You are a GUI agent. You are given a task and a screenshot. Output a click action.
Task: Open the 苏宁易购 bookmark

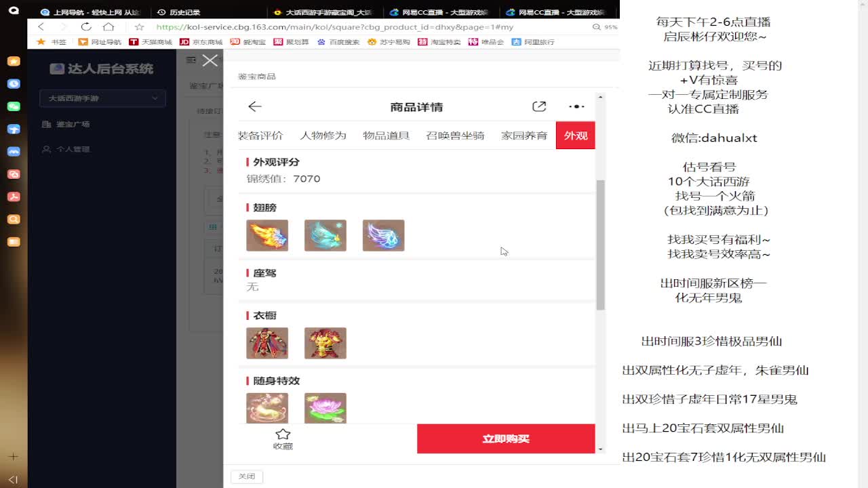point(389,41)
